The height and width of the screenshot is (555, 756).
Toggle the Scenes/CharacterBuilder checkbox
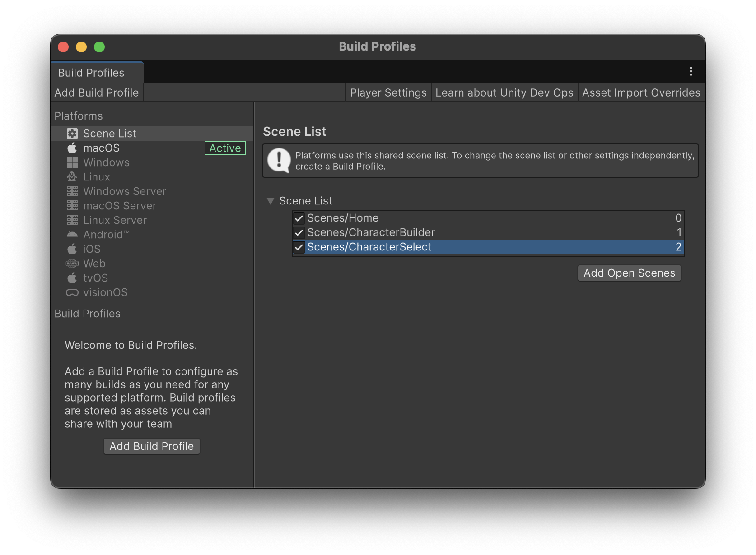coord(299,233)
